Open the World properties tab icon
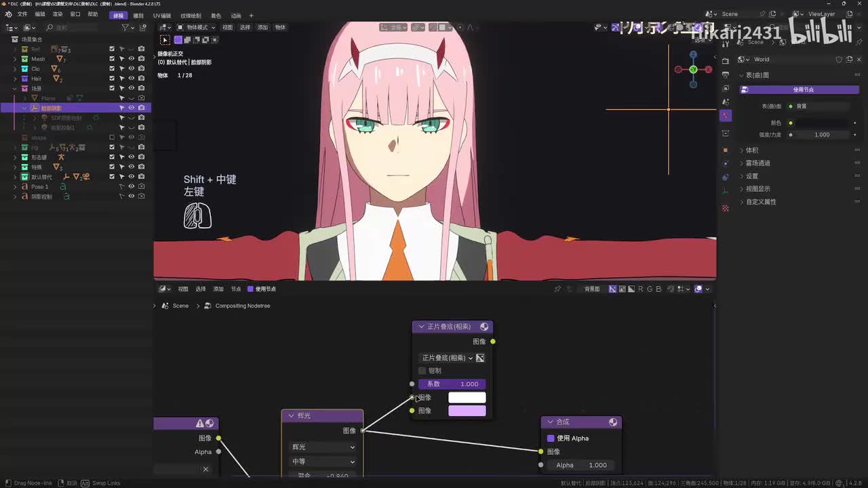The image size is (868, 488). 726,116
